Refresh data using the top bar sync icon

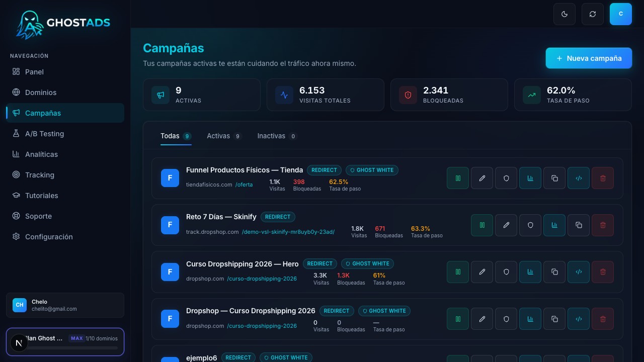click(593, 14)
